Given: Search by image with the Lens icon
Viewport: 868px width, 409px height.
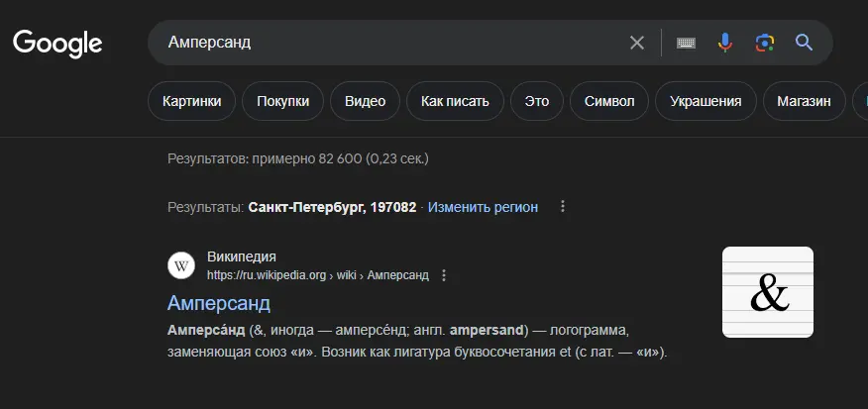Looking at the screenshot, I should pyautogui.click(x=765, y=43).
